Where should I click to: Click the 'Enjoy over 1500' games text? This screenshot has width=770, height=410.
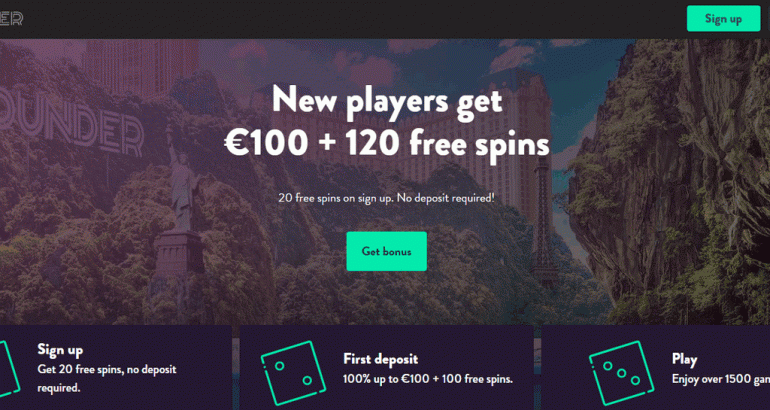(x=720, y=379)
